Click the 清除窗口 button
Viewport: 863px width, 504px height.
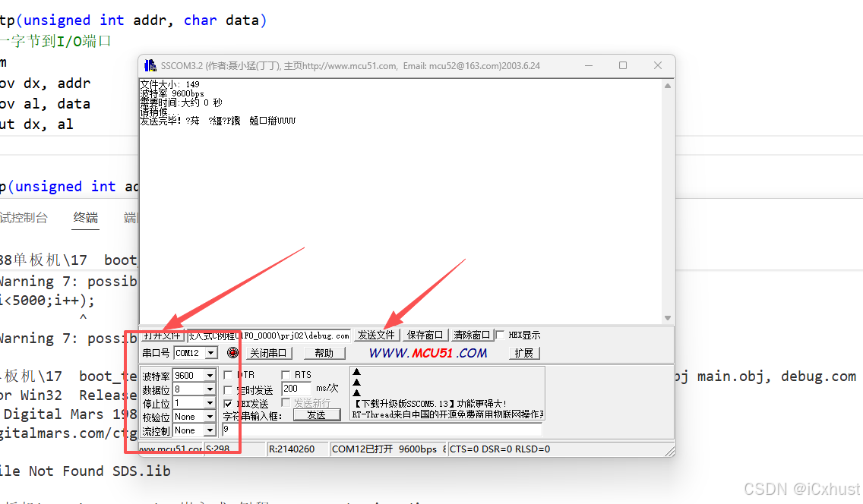[472, 335]
